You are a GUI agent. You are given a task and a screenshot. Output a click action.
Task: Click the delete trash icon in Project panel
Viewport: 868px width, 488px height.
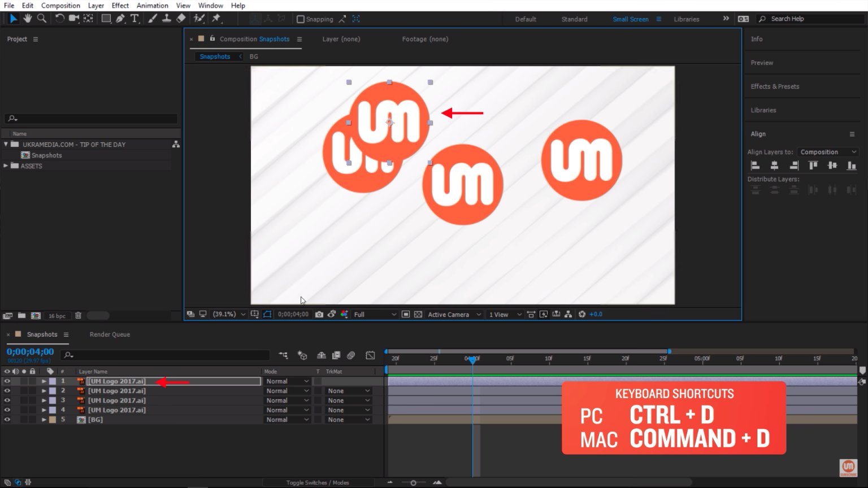pyautogui.click(x=79, y=316)
